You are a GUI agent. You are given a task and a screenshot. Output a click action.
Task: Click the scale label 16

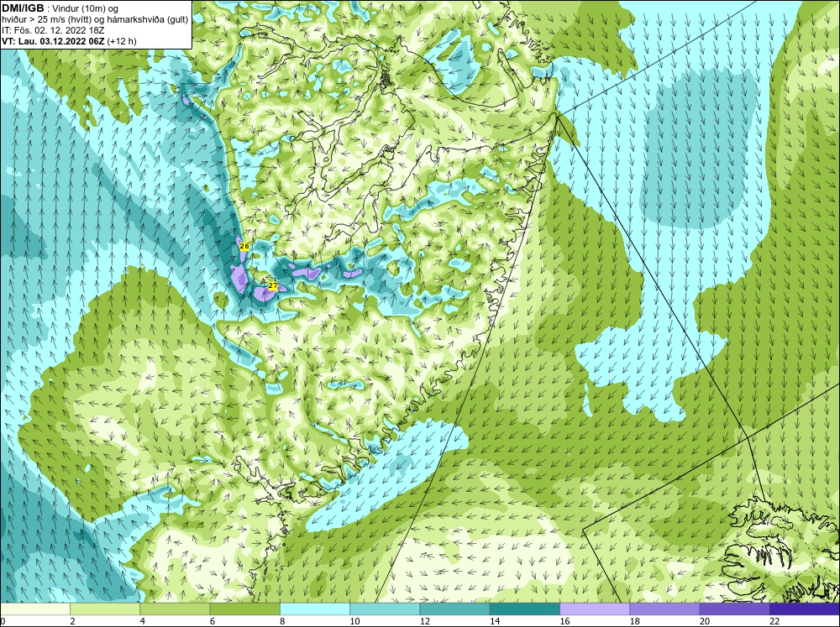564,621
